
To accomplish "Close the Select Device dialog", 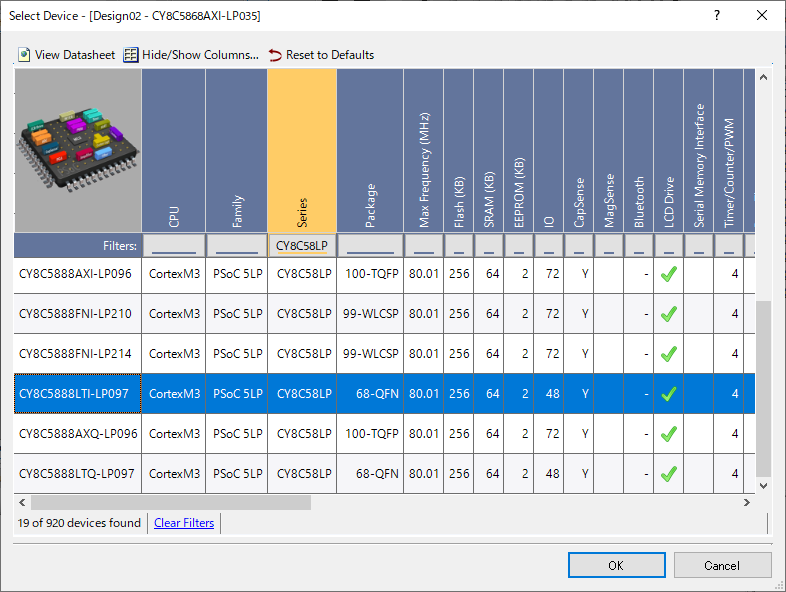I will [762, 16].
